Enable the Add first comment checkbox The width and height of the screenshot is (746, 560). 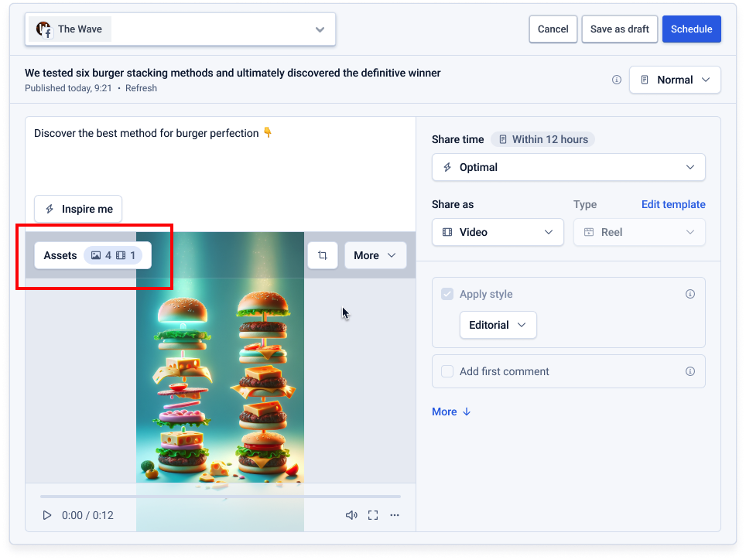(447, 371)
